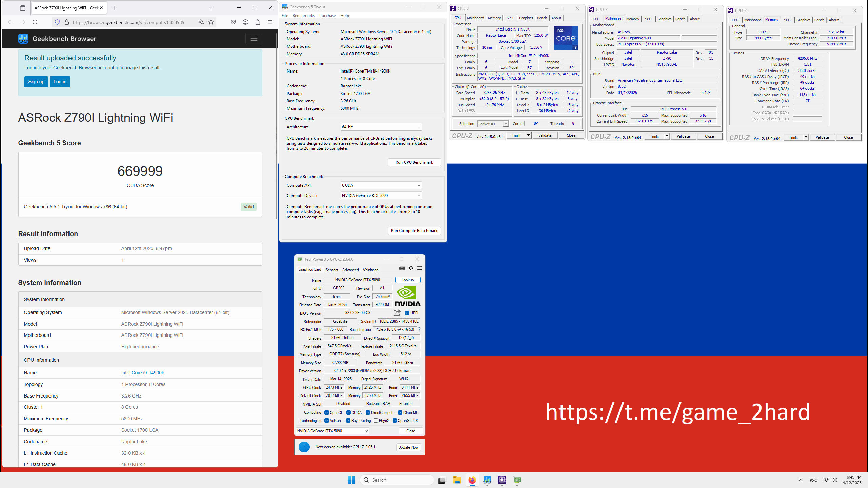Screen dimensions: 868x488
Task: Open Socket #1 selection dropdown
Action: (493, 124)
